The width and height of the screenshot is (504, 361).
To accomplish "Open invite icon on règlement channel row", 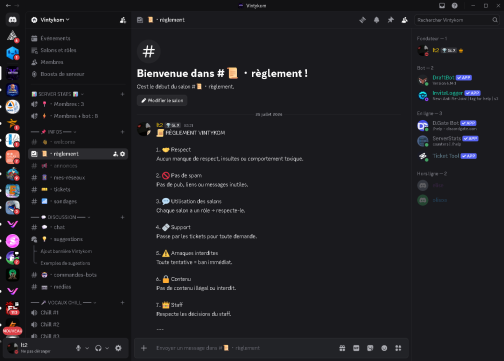I will (115, 154).
